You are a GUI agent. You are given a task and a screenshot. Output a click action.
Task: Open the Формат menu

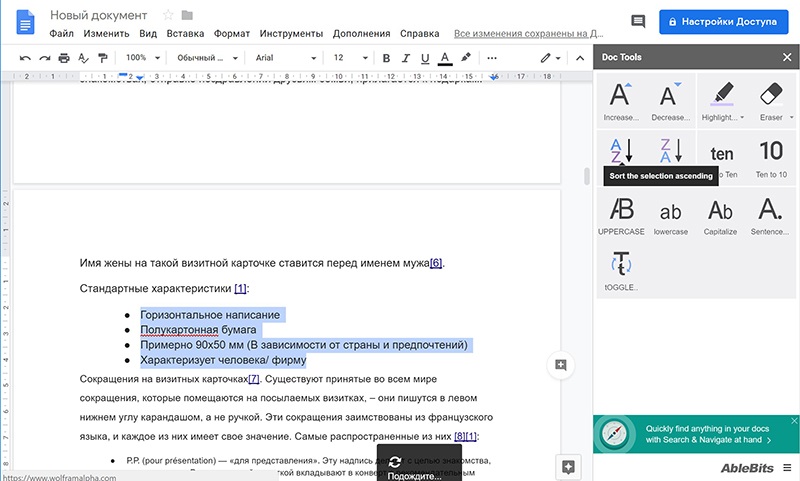(x=232, y=33)
